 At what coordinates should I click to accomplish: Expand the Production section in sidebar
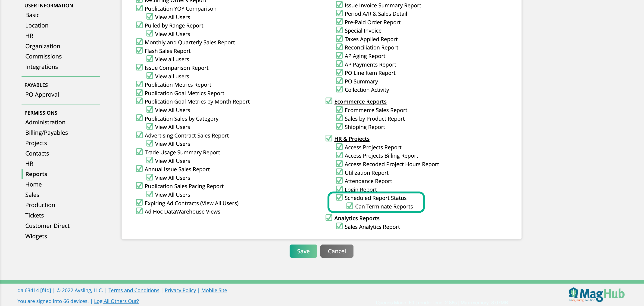pos(40,205)
